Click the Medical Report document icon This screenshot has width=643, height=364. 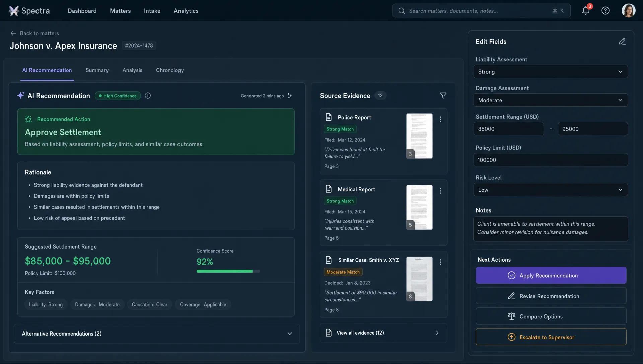point(329,189)
